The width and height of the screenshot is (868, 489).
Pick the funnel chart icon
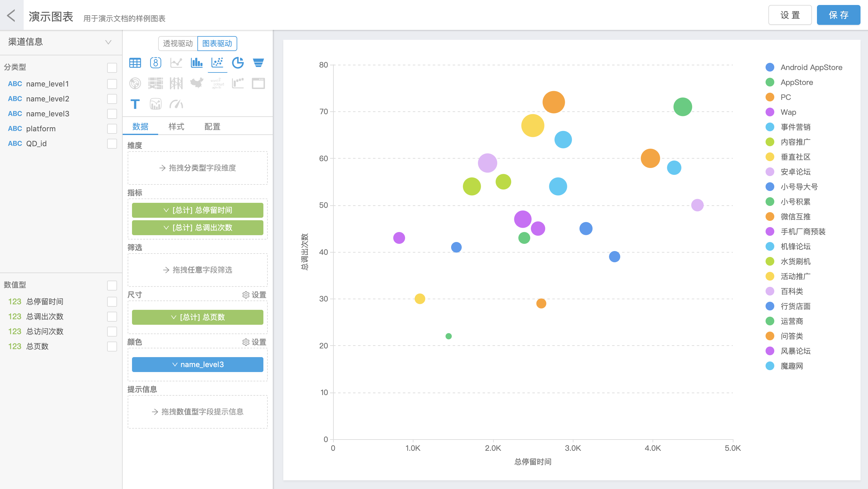click(x=258, y=63)
